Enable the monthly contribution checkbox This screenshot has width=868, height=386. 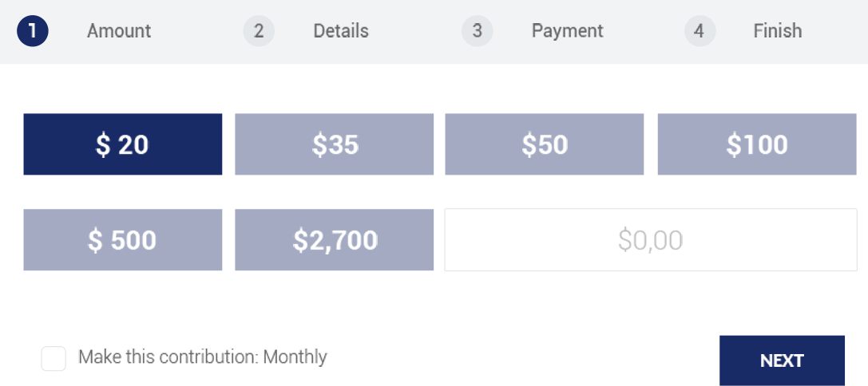click(54, 358)
